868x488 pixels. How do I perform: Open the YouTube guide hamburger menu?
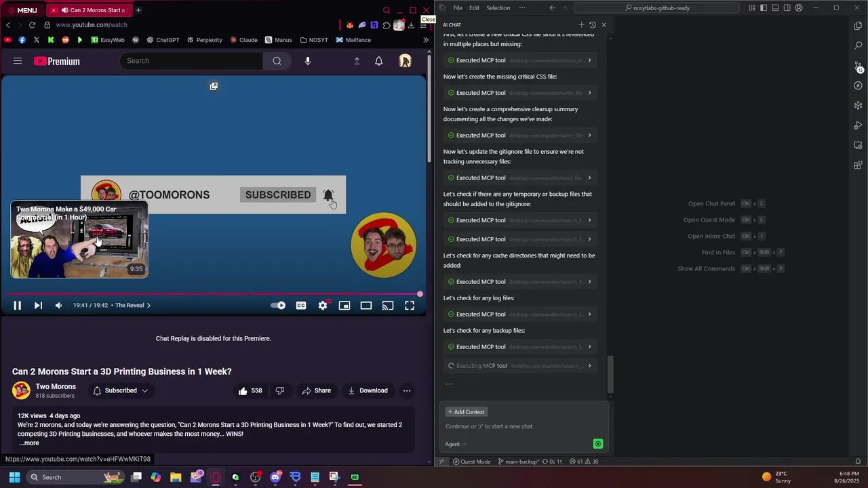(x=18, y=61)
